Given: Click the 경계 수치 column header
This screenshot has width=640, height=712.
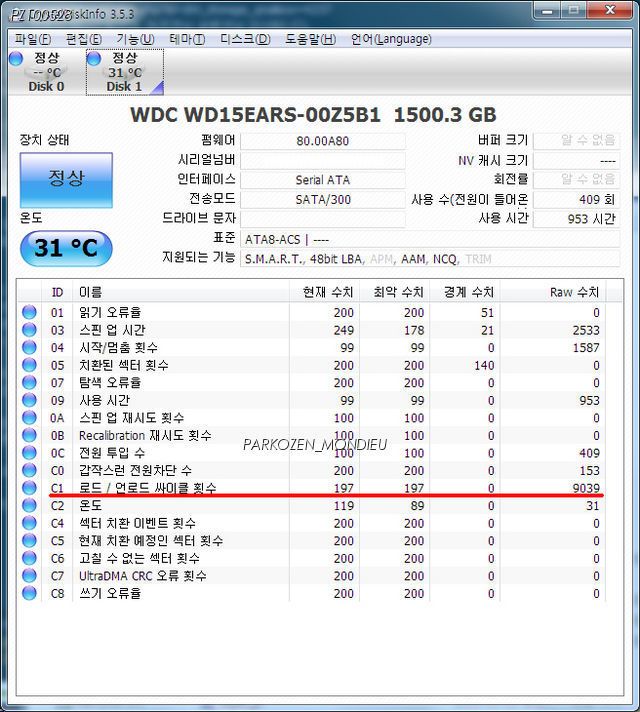Looking at the screenshot, I should point(465,292).
